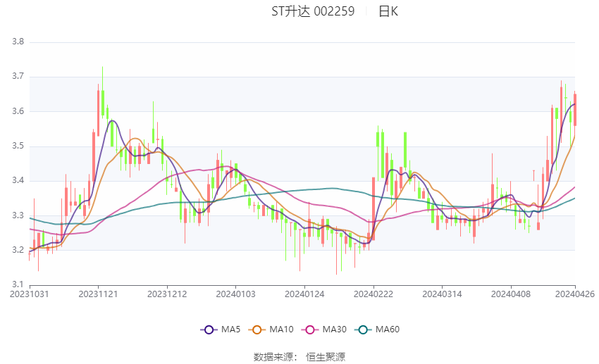Image resolution: width=599 pixels, height=364 pixels.
Task: Toggle the MA60 legend series
Action: pyautogui.click(x=377, y=330)
